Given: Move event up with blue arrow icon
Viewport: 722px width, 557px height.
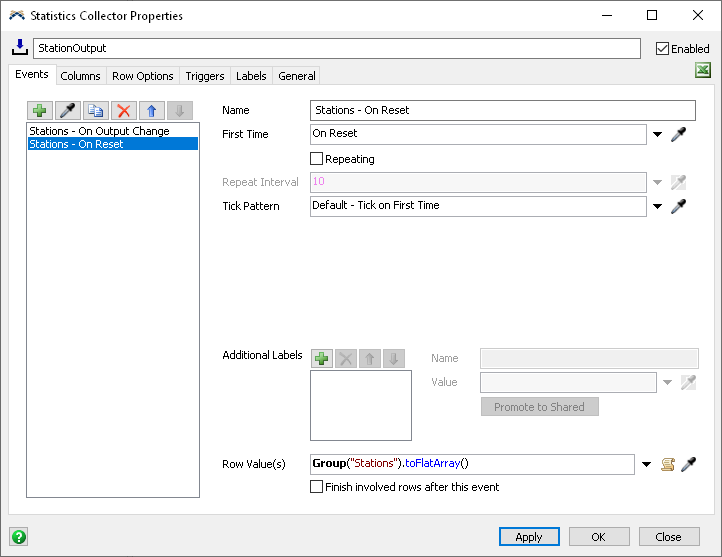Looking at the screenshot, I should (x=152, y=111).
